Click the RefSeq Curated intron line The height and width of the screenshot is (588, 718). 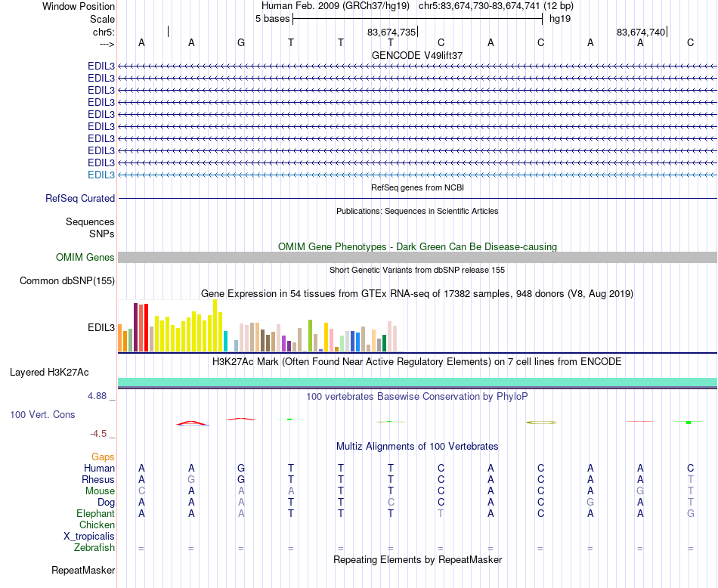tap(417, 198)
